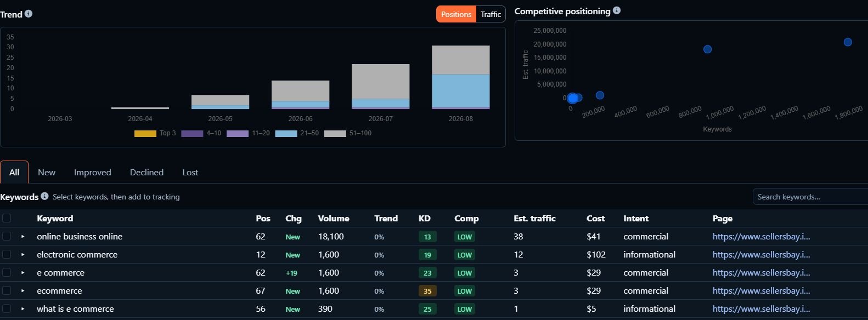Click the 2026-05 trend bar
The height and width of the screenshot is (320, 868).
point(220,102)
